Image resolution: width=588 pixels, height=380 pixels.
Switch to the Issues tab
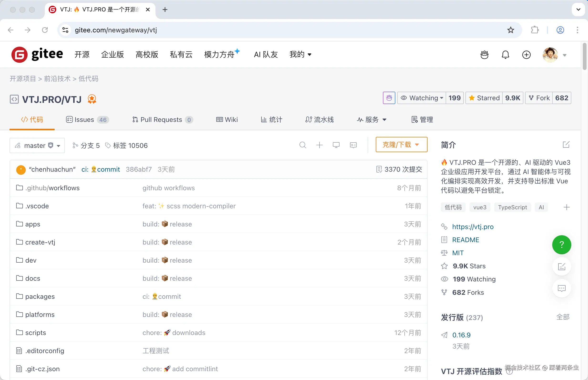click(x=84, y=120)
